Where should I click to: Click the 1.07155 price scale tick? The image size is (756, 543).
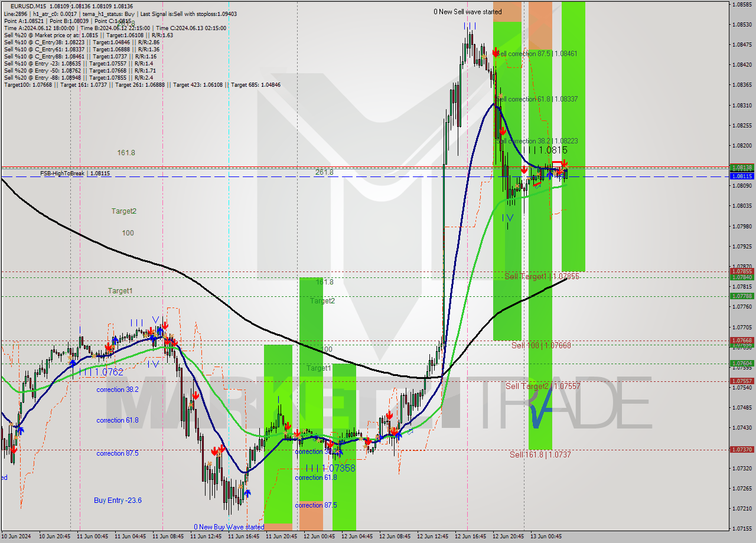pyautogui.click(x=742, y=528)
